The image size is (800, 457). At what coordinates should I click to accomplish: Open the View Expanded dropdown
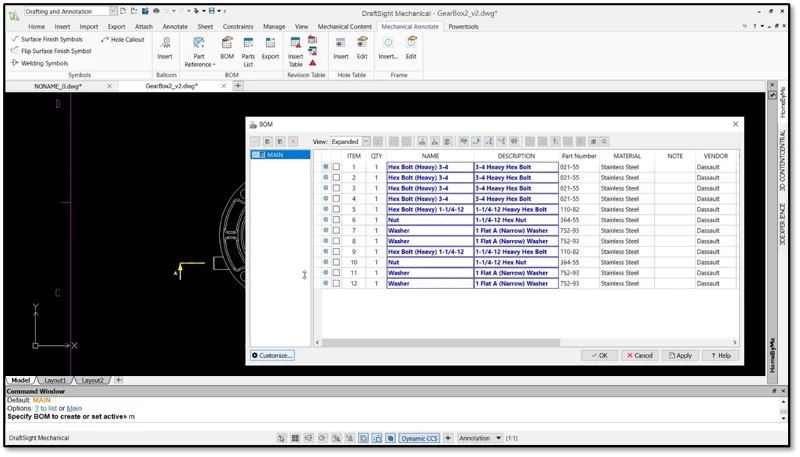(366, 142)
